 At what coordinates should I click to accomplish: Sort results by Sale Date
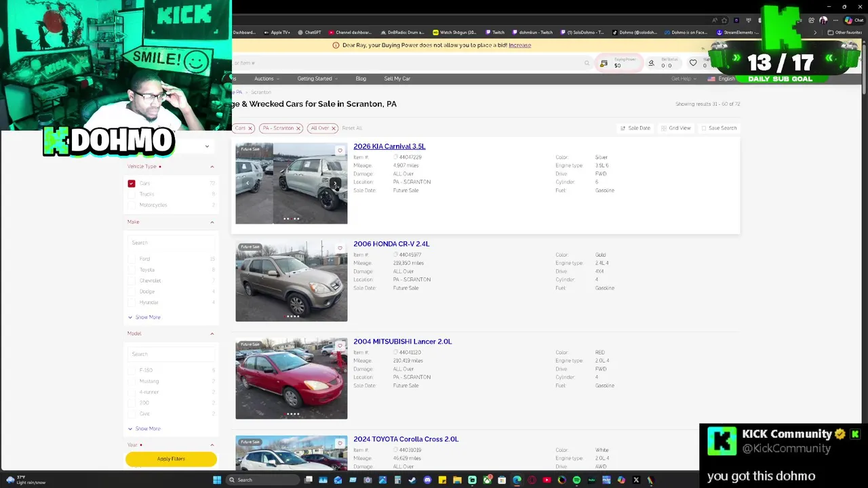pos(635,128)
